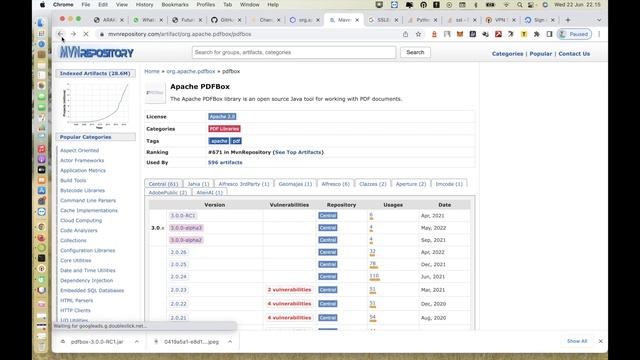The height and width of the screenshot is (360, 640).
Task: Click the Apache 2.0 license badge
Action: pyautogui.click(x=222, y=116)
